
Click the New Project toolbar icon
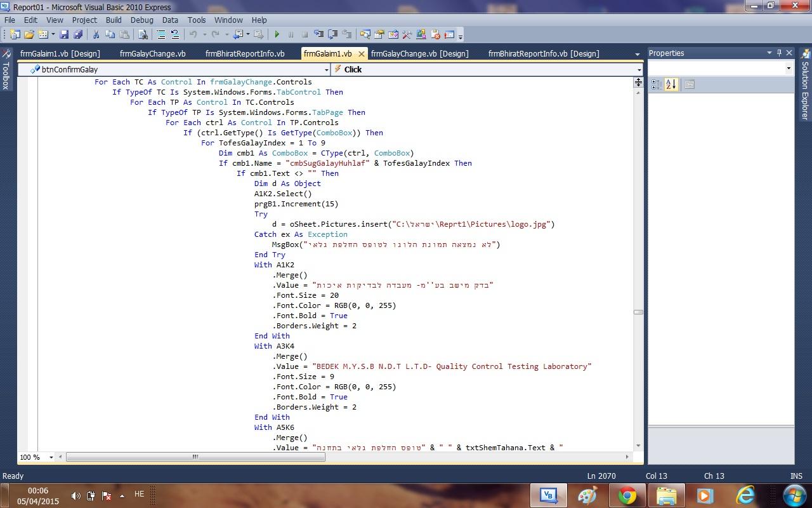15,34
